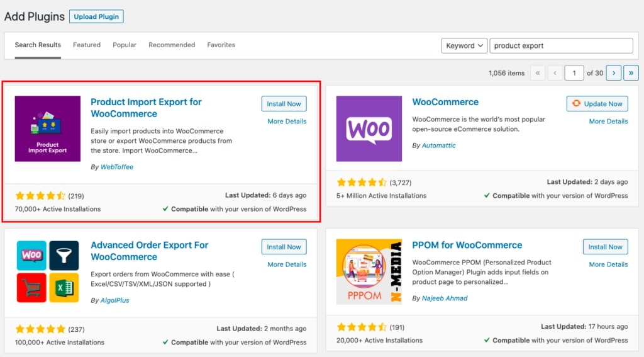The height and width of the screenshot is (357, 644).
Task: Jump to last page of results
Action: (x=631, y=73)
